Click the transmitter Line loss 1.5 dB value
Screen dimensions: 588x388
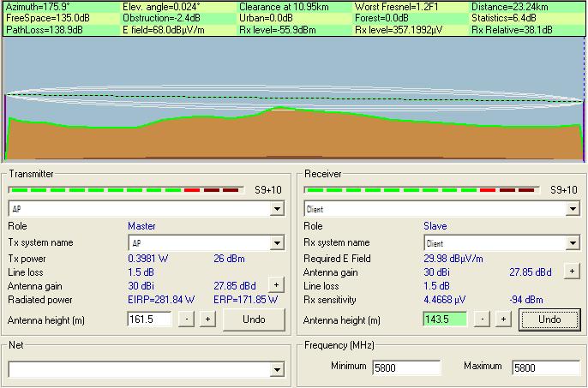point(141,272)
